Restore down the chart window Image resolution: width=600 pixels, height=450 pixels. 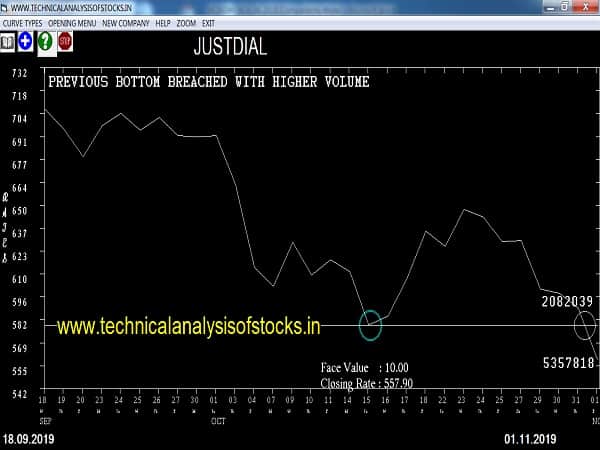pyautogui.click(x=564, y=7)
